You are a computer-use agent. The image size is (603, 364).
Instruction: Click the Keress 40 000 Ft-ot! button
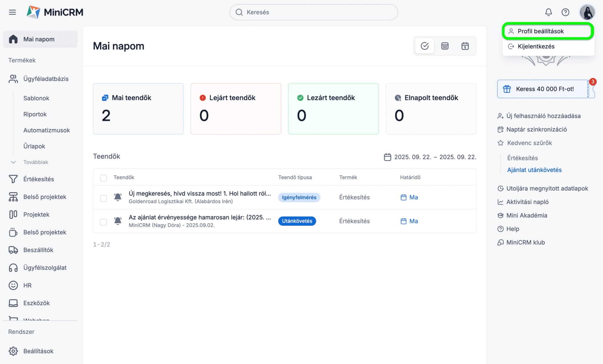[542, 89]
